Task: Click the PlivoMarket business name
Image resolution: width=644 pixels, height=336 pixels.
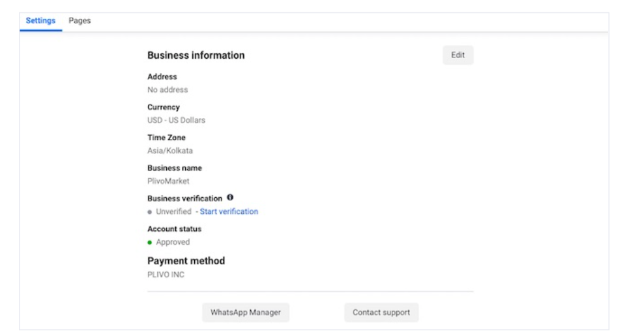Action: (168, 181)
